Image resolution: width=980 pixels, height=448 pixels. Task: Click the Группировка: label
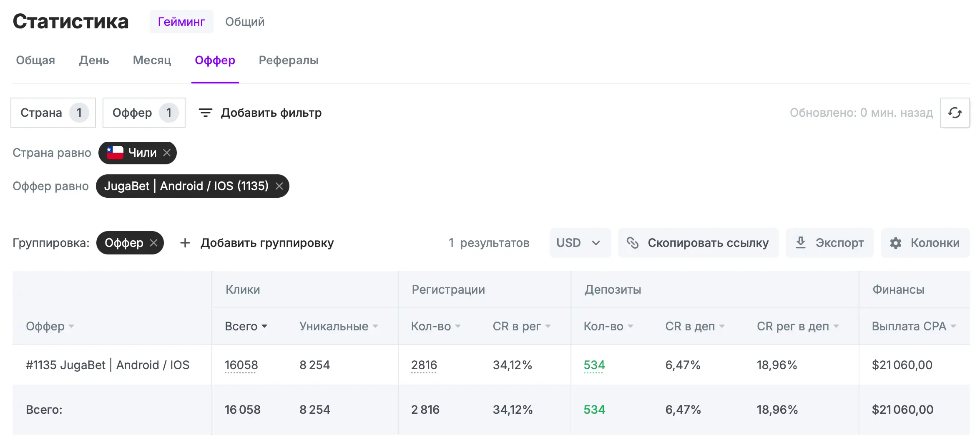pyautogui.click(x=51, y=243)
